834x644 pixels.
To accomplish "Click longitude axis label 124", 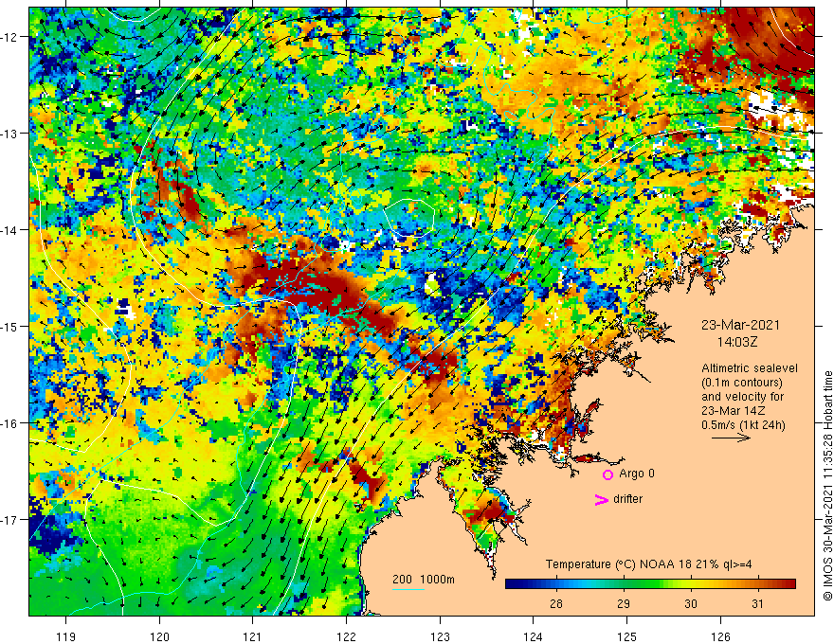I will pyautogui.click(x=534, y=636).
